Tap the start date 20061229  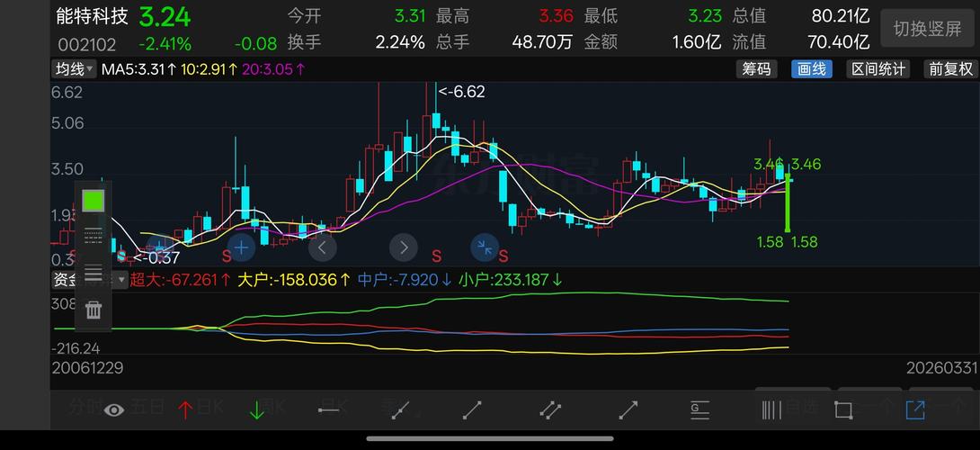click(87, 368)
